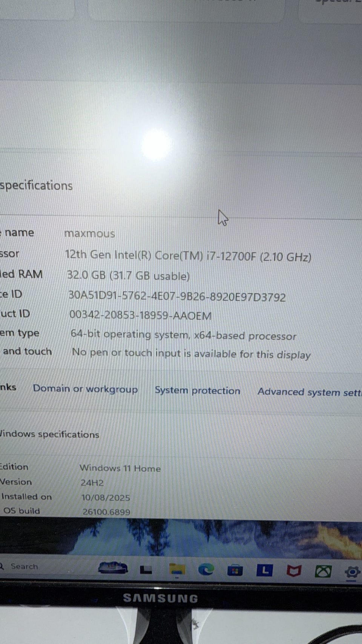362x644 pixels.
Task: Open Domain or workgroup link
Action: click(x=85, y=389)
